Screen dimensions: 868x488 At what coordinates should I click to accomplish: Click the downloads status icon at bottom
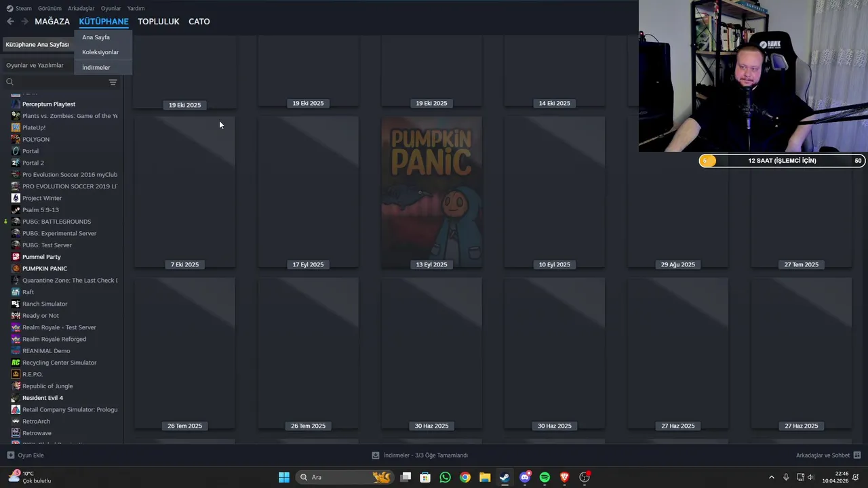[376, 455]
